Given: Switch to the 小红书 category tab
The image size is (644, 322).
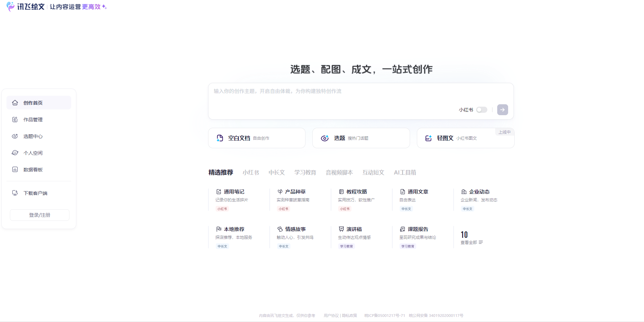Looking at the screenshot, I should [x=251, y=172].
